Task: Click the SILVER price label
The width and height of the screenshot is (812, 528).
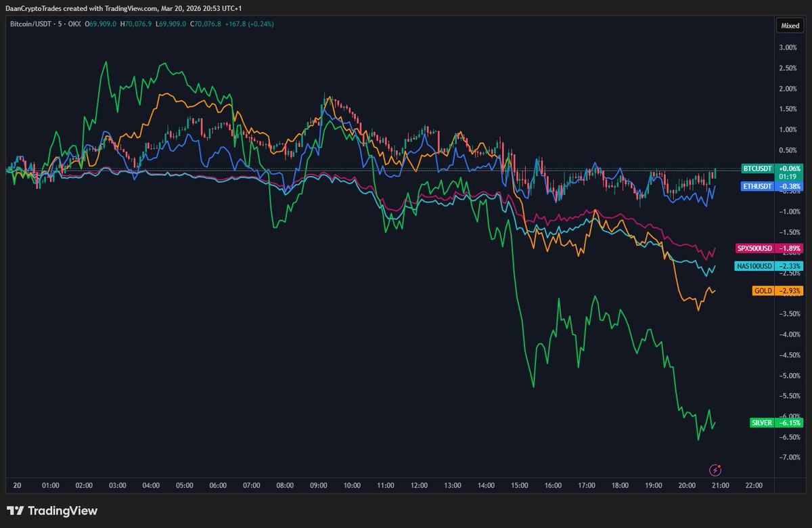Action: [x=776, y=422]
